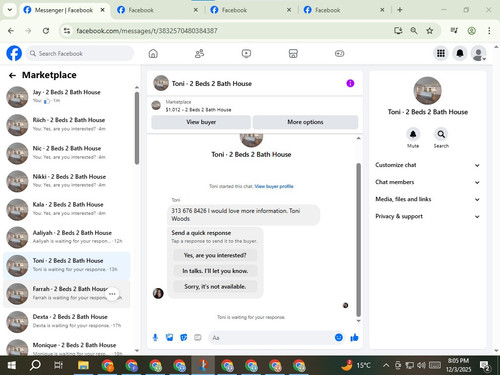Click the Search Facebook field
This screenshot has width=500, height=375.
point(80,53)
